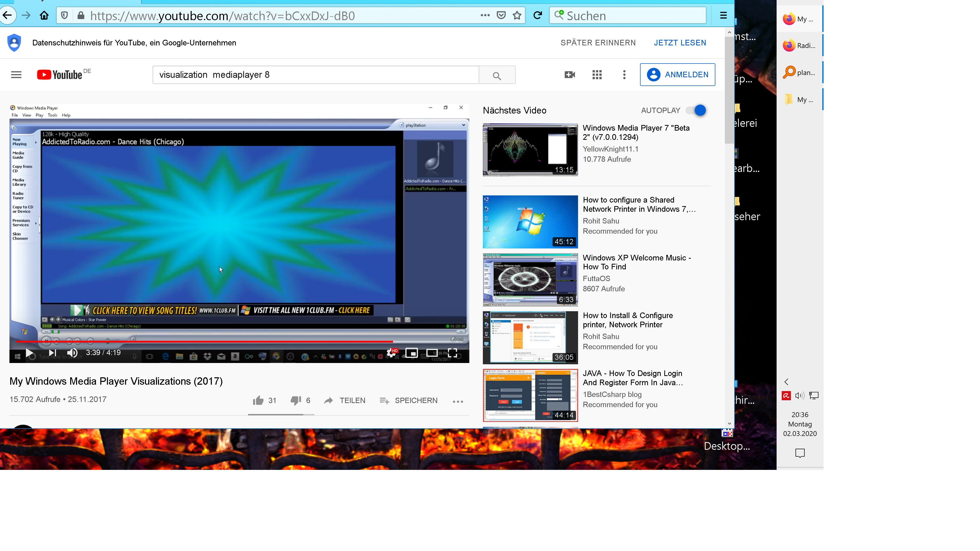
Task: Open Tools menu in Windows Media Player video
Action: 53,115
